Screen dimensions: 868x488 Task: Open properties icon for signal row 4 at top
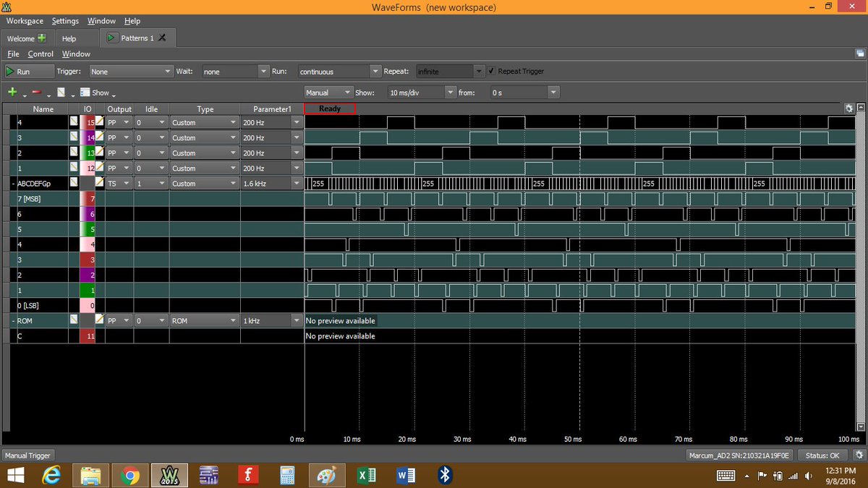(x=74, y=122)
